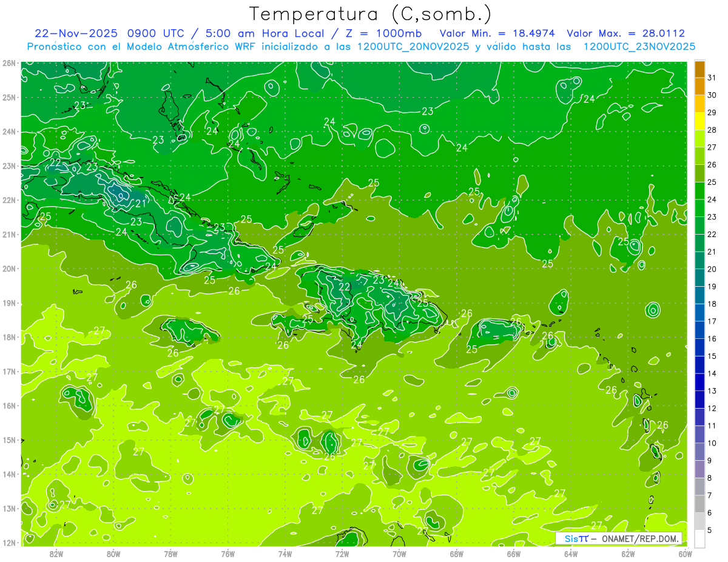The height and width of the screenshot is (562, 728).
Task: Click the 16N latitude axis label
Action: point(9,406)
